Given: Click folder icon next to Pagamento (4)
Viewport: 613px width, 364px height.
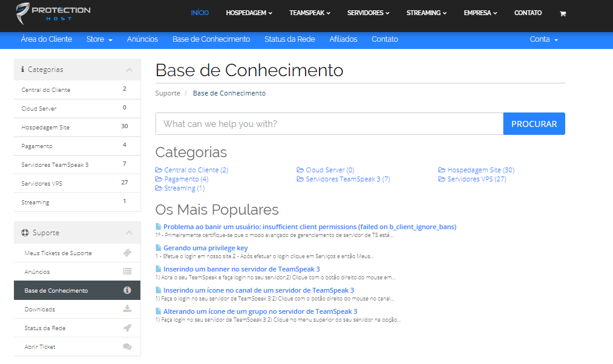Looking at the screenshot, I should (x=159, y=179).
